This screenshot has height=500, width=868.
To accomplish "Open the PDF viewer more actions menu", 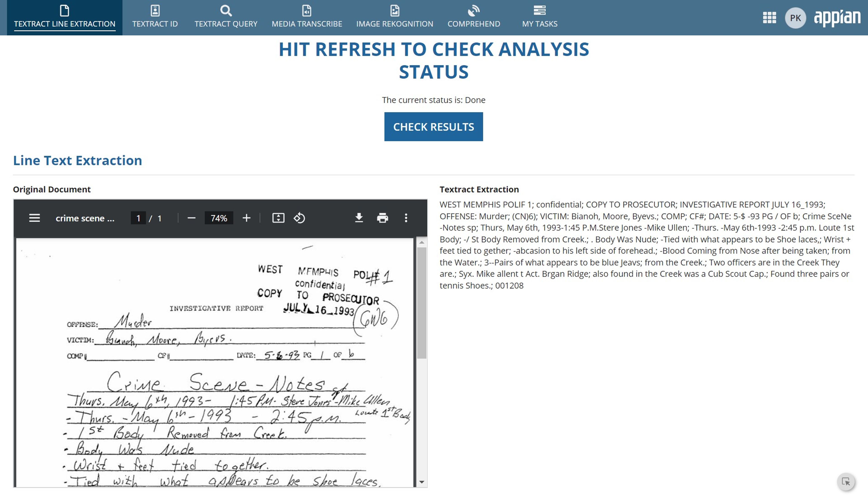I will click(x=406, y=218).
